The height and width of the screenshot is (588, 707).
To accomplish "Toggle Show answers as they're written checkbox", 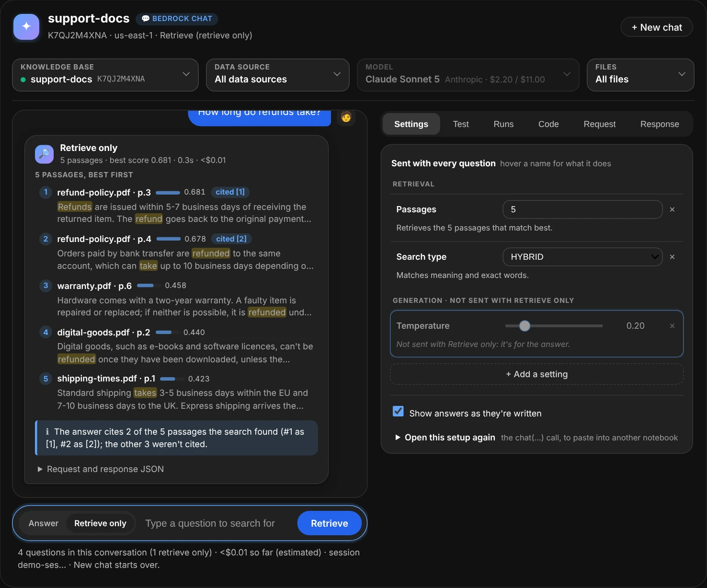I will click(x=398, y=412).
